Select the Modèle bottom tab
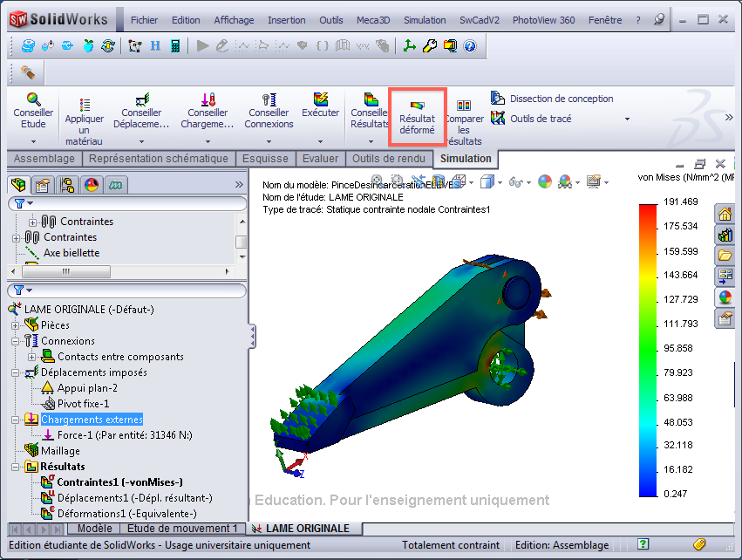Viewport: 742px width, 560px height. click(x=95, y=529)
